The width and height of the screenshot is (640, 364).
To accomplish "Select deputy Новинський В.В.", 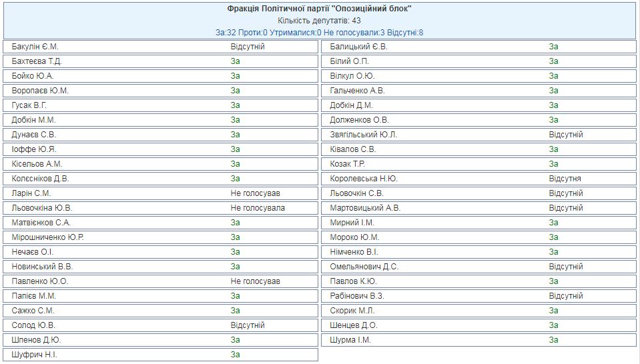I will (x=42, y=267).
